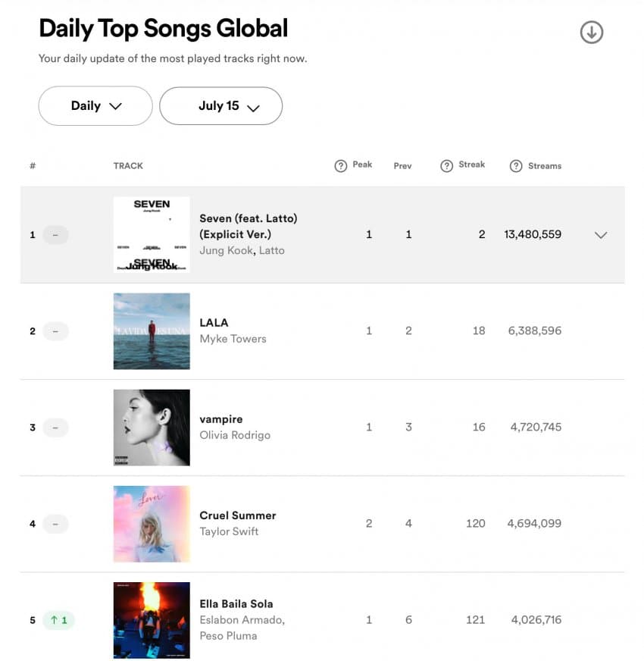Open the July 15 date dropdown
The image size is (644, 661).
point(220,106)
